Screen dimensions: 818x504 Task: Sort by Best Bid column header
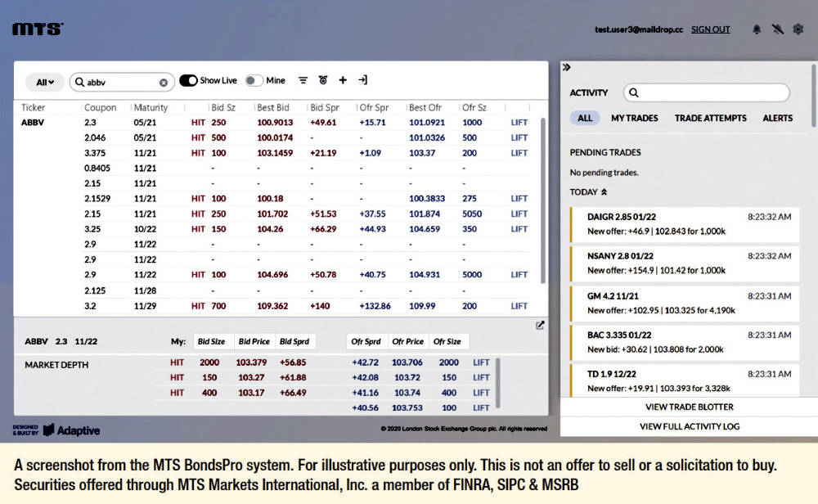(x=273, y=107)
